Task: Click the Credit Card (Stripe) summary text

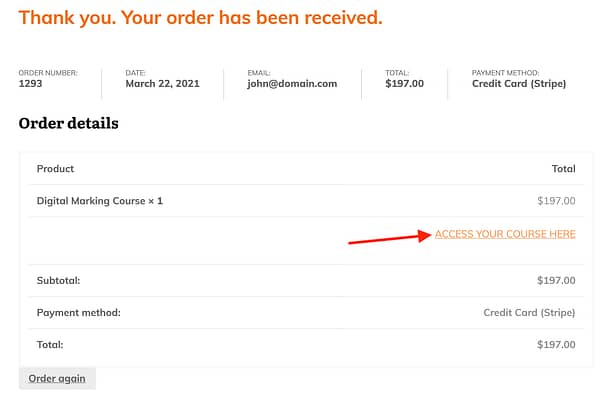Action: click(x=519, y=84)
